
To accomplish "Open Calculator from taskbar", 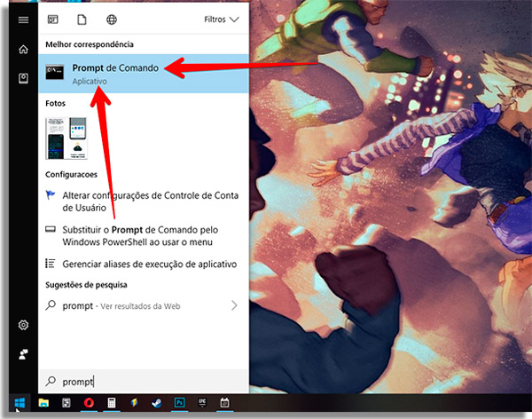I will 112,403.
